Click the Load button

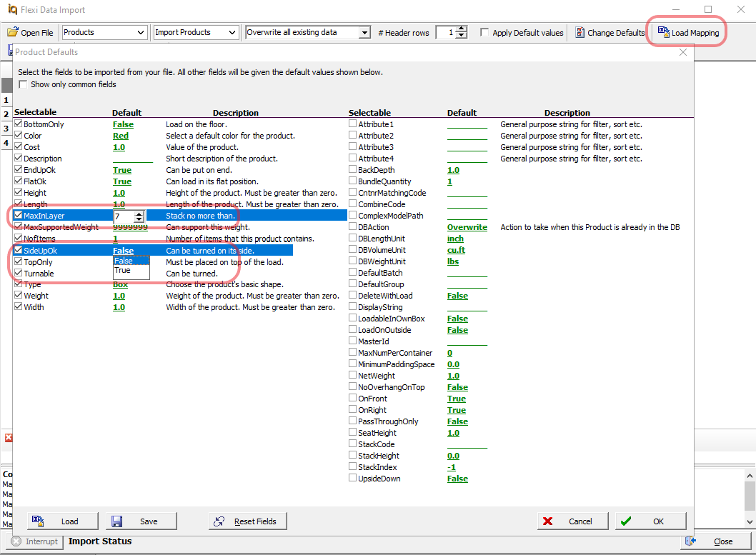[x=63, y=521]
